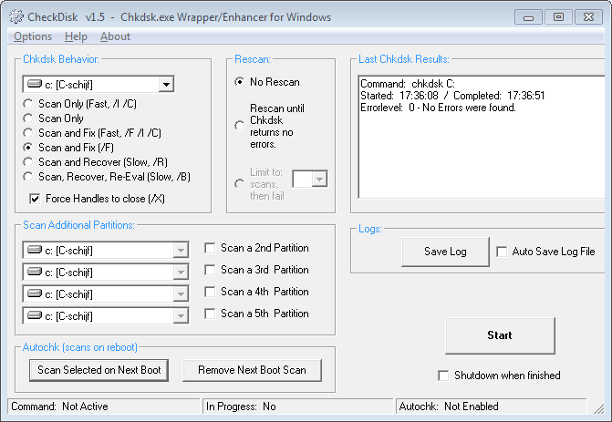612x422 pixels.
Task: Click the Save Log button
Action: click(445, 252)
